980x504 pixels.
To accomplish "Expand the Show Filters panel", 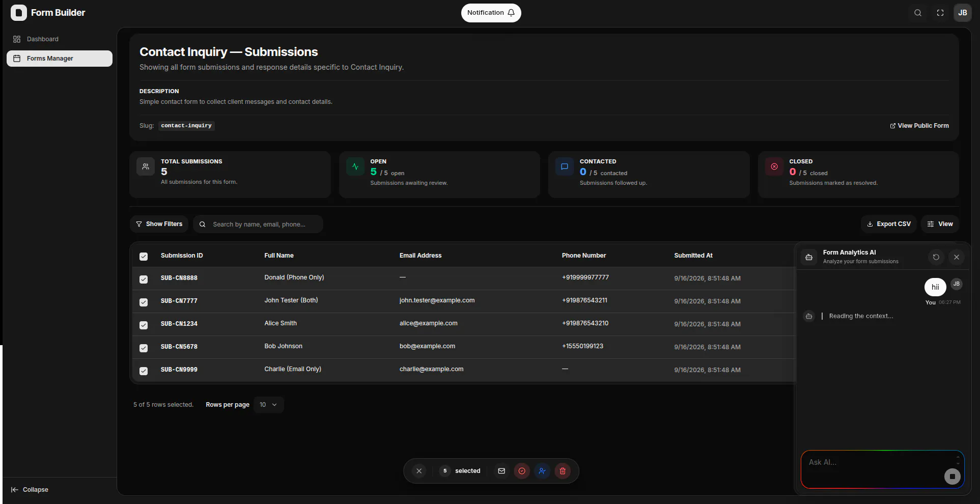I will 159,224.
